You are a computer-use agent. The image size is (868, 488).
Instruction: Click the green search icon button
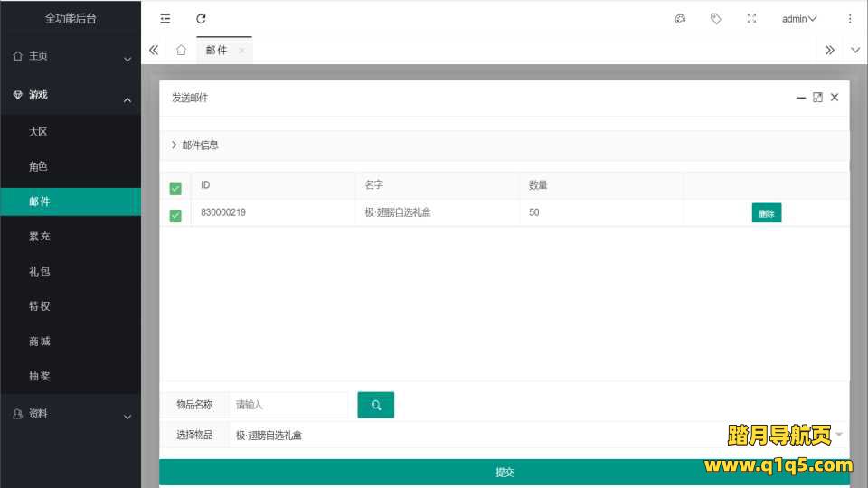pyautogui.click(x=375, y=405)
